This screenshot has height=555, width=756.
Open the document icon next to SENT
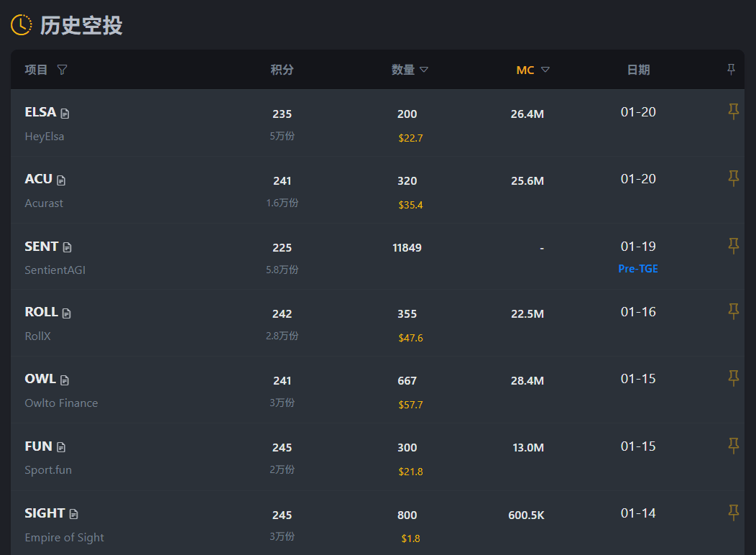(68, 247)
